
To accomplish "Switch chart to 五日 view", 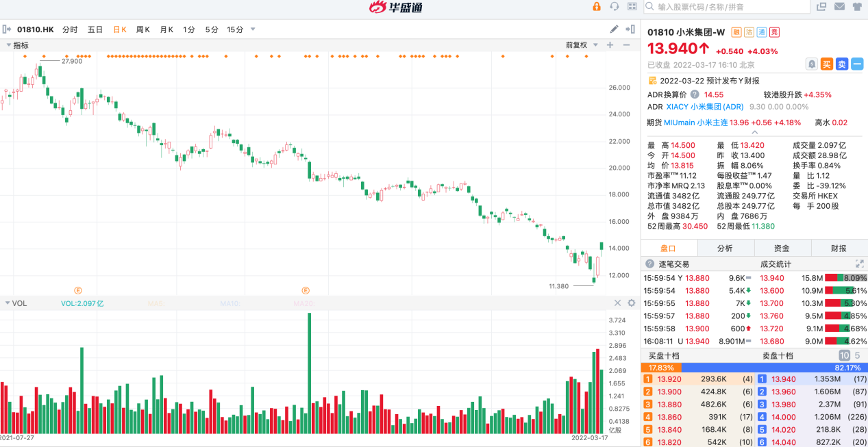I will pos(95,29).
